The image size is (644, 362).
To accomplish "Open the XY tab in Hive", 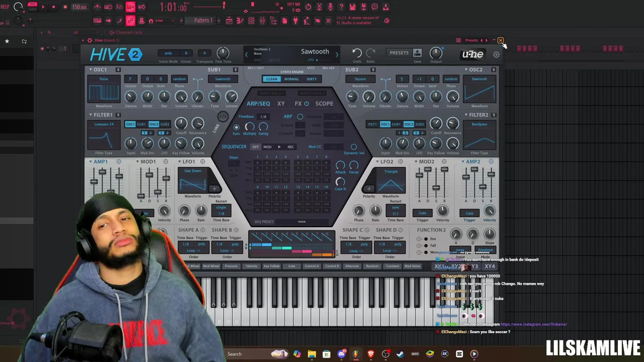I will pyautogui.click(x=281, y=104).
